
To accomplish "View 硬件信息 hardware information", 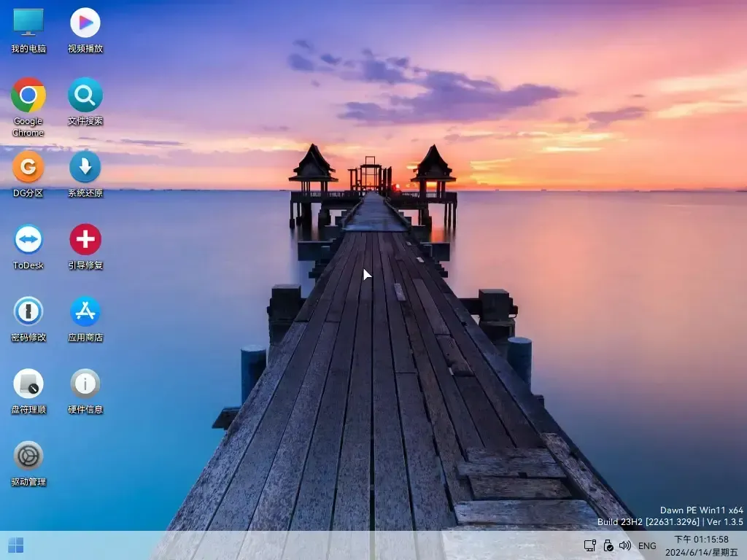I will pyautogui.click(x=85, y=384).
